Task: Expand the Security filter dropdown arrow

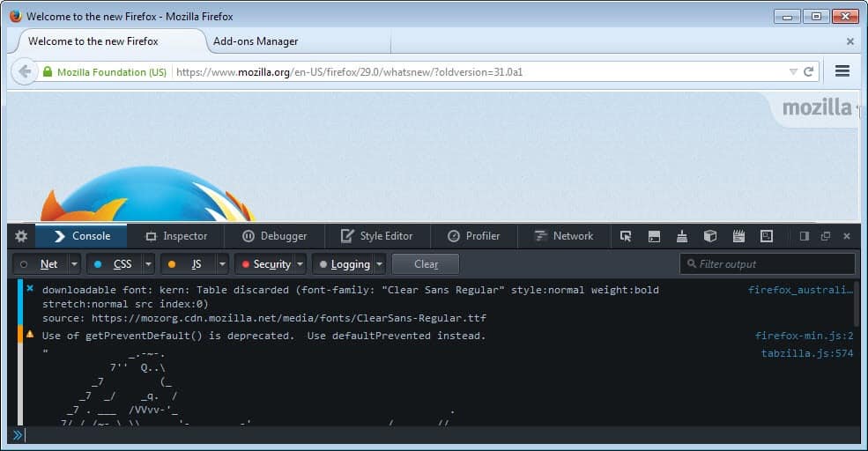Action: click(300, 264)
